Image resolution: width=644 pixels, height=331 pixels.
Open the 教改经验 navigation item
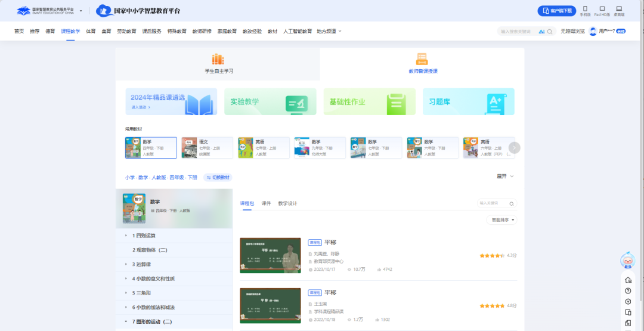[x=252, y=31]
